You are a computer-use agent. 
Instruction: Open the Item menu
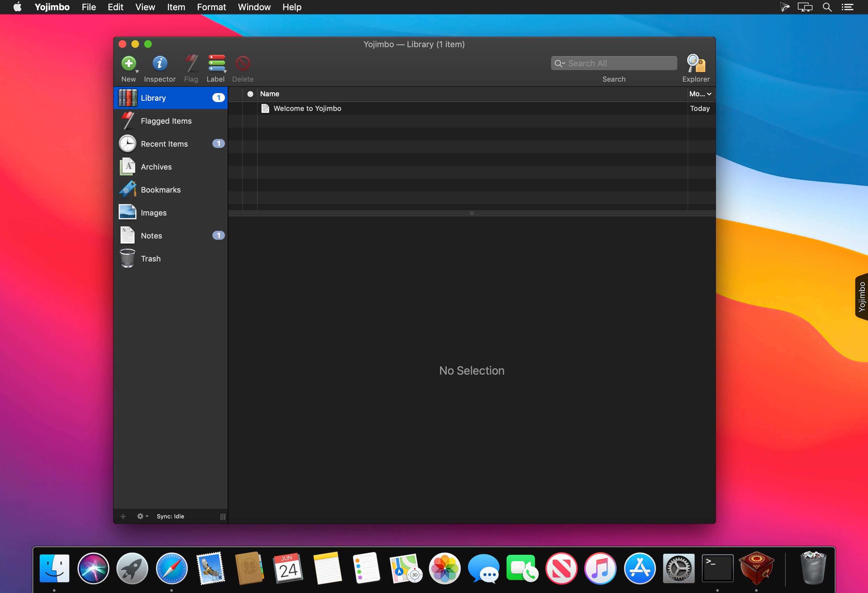pos(176,7)
